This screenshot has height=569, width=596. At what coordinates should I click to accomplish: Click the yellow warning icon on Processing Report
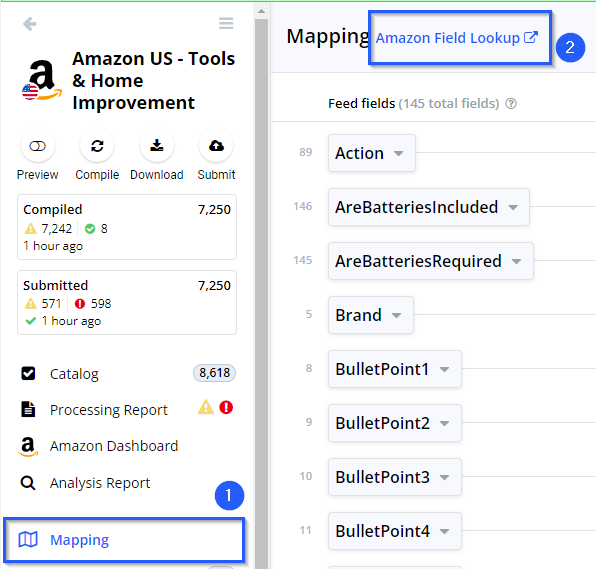(x=206, y=407)
